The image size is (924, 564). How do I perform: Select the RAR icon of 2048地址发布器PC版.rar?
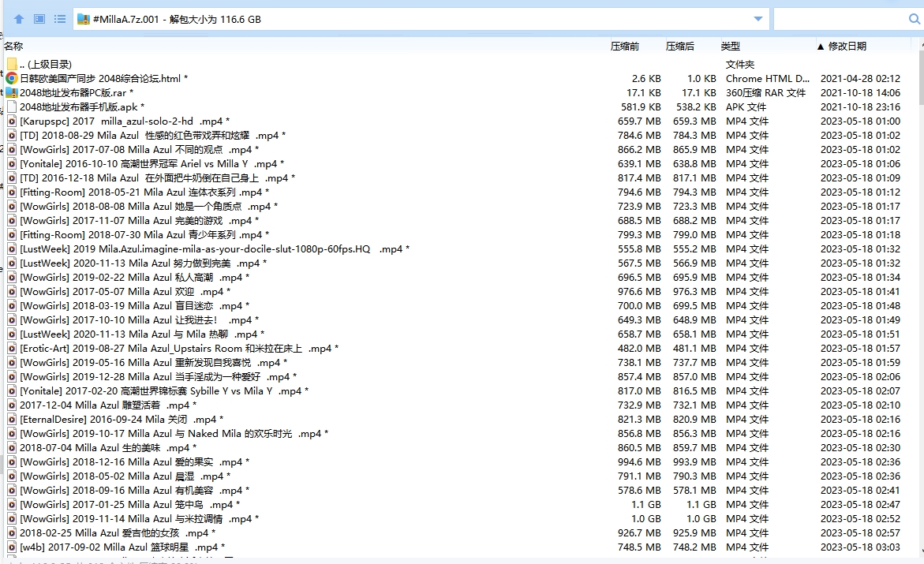point(12,92)
